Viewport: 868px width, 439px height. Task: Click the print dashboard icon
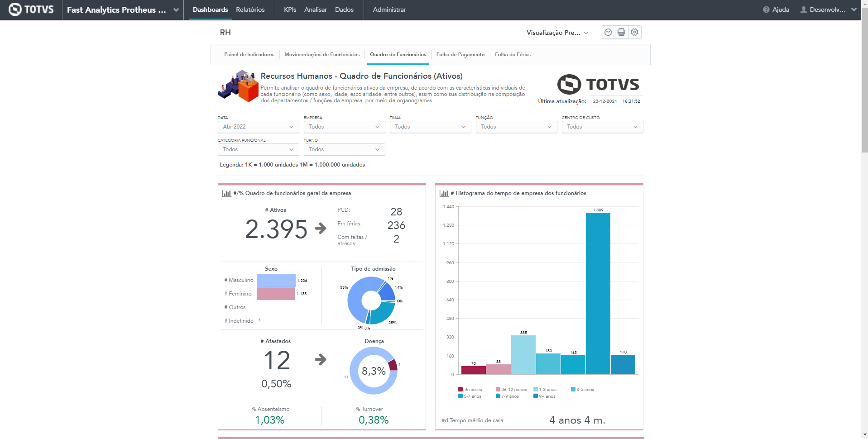[621, 32]
